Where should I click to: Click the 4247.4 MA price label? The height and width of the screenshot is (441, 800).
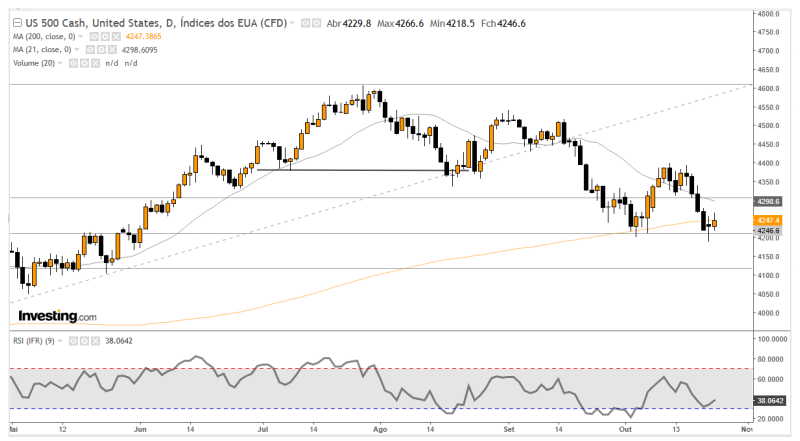tap(768, 219)
